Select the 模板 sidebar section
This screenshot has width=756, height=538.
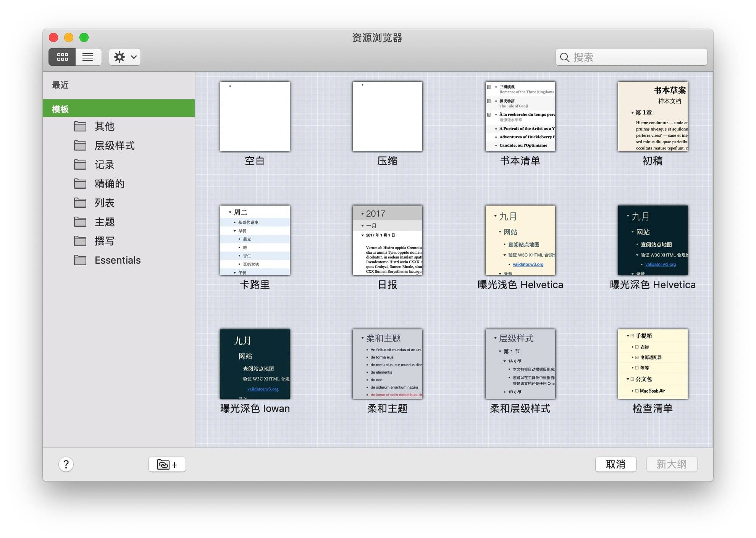click(119, 109)
